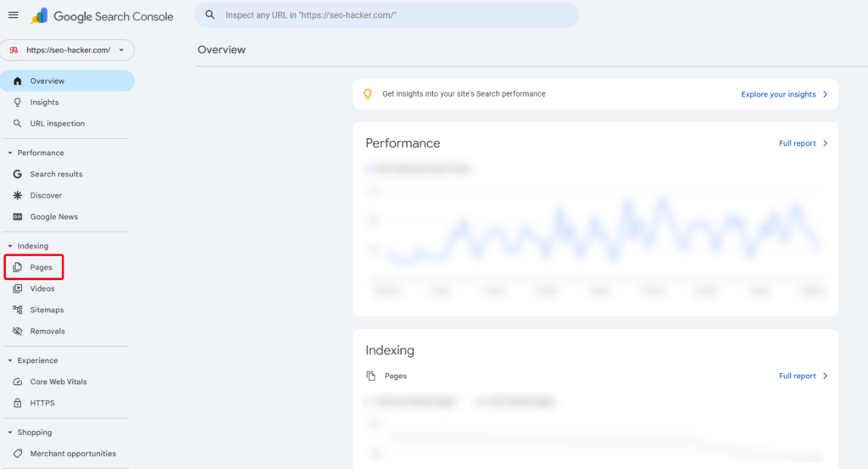
Task: Open Performance Full report link
Action: (x=797, y=143)
